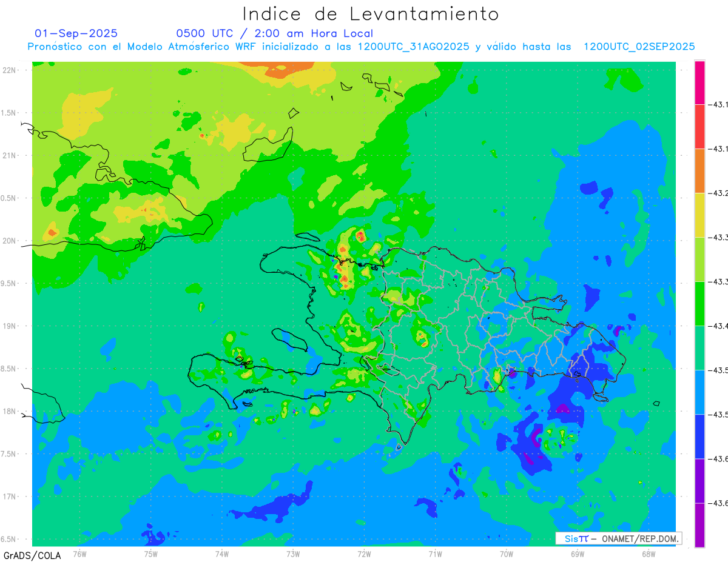Click the '72W' longitude label
This screenshot has width=728, height=562.
(364, 554)
